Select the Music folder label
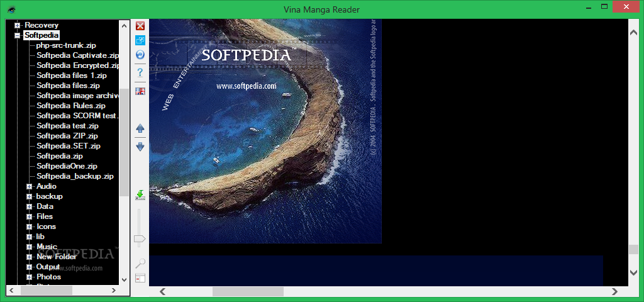The image size is (644, 302). coord(47,247)
